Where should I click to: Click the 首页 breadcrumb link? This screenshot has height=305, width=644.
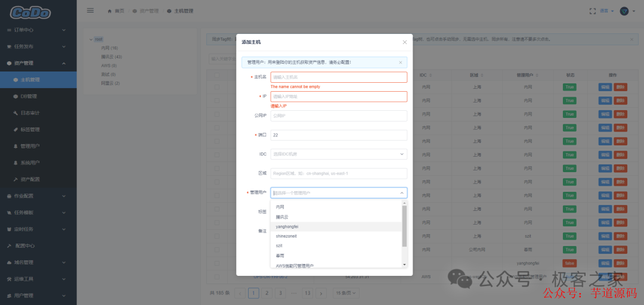click(116, 11)
